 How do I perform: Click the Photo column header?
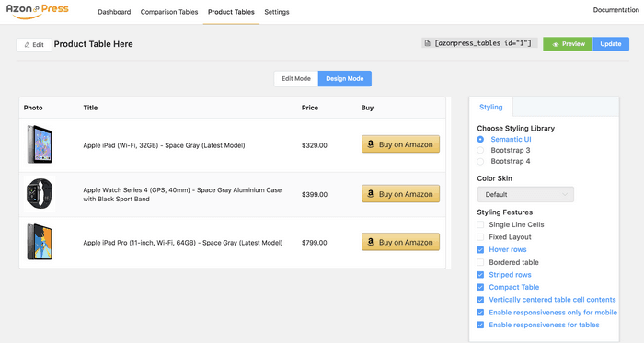pyautogui.click(x=33, y=108)
